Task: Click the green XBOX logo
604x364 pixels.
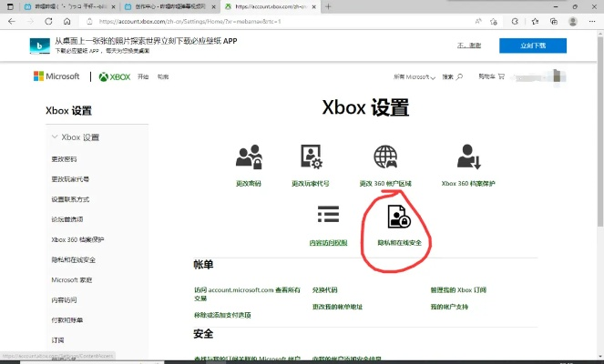Action: click(x=115, y=77)
